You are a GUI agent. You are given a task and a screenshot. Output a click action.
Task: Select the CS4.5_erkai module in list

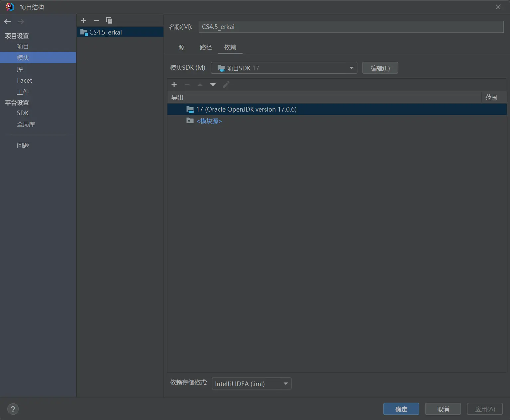pos(106,32)
